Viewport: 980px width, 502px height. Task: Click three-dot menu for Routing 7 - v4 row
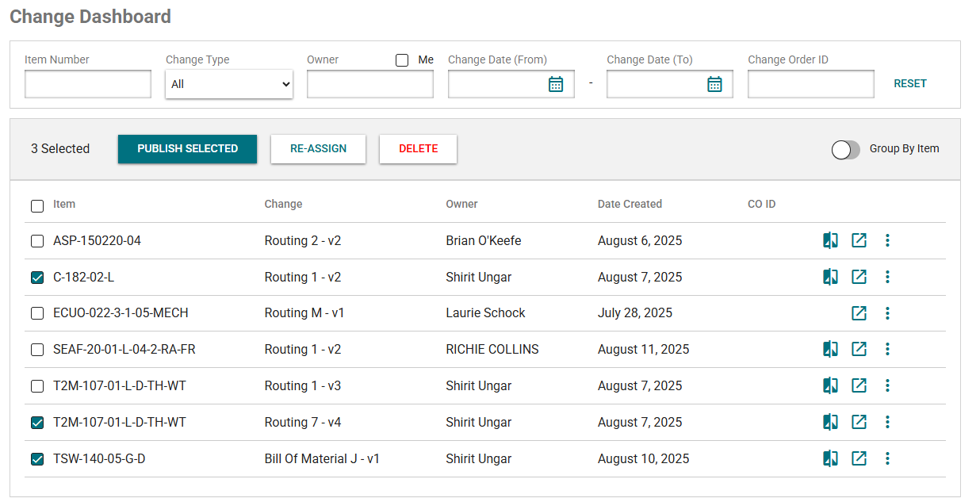(x=887, y=422)
